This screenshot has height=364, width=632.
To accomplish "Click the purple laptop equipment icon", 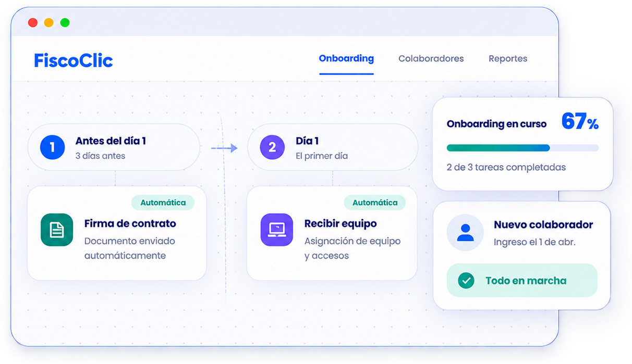I will click(276, 230).
